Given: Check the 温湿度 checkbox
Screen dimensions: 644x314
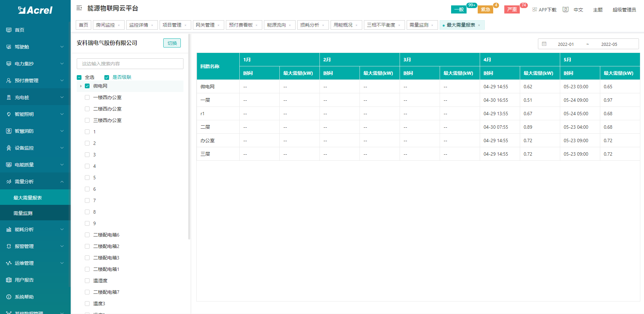Looking at the screenshot, I should (87, 281).
